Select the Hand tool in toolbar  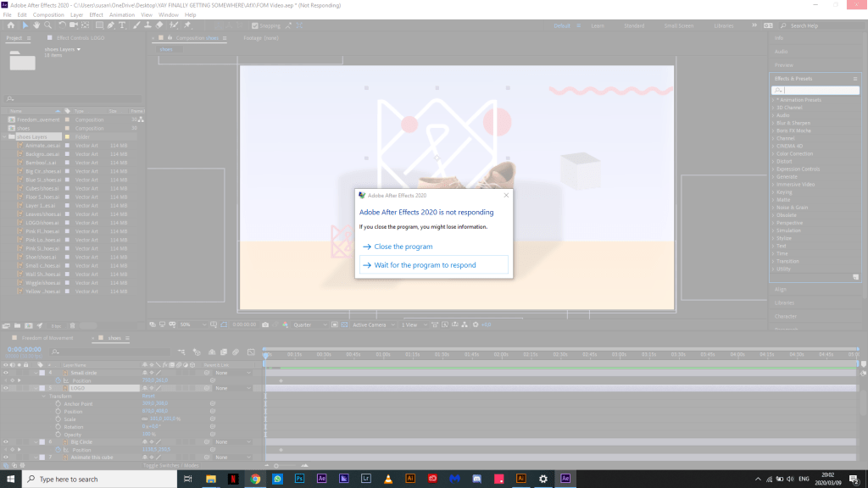[36, 25]
